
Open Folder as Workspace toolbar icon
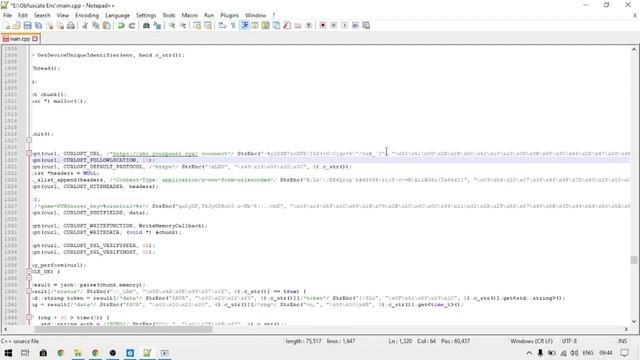298,25
